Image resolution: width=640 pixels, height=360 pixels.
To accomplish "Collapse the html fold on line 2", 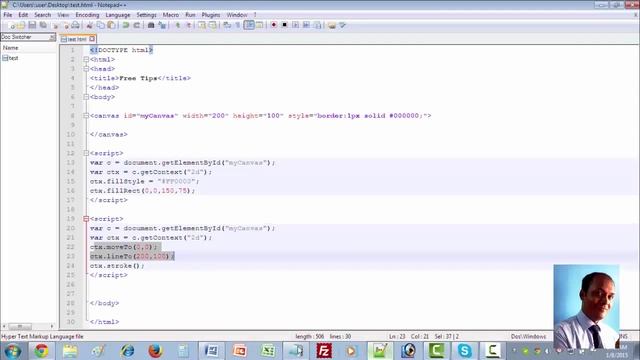I will 86,60.
